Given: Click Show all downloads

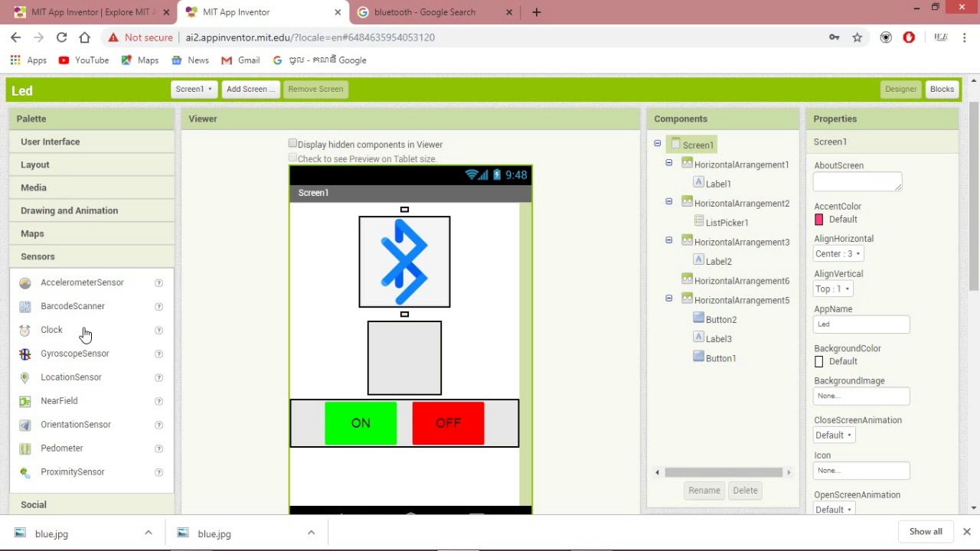Looking at the screenshot, I should [x=926, y=532].
